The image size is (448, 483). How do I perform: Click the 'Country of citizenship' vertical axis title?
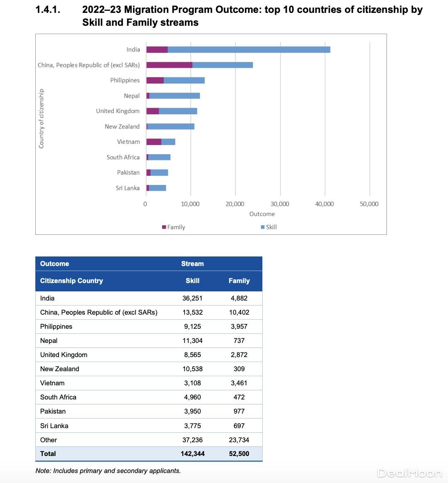[x=41, y=118]
